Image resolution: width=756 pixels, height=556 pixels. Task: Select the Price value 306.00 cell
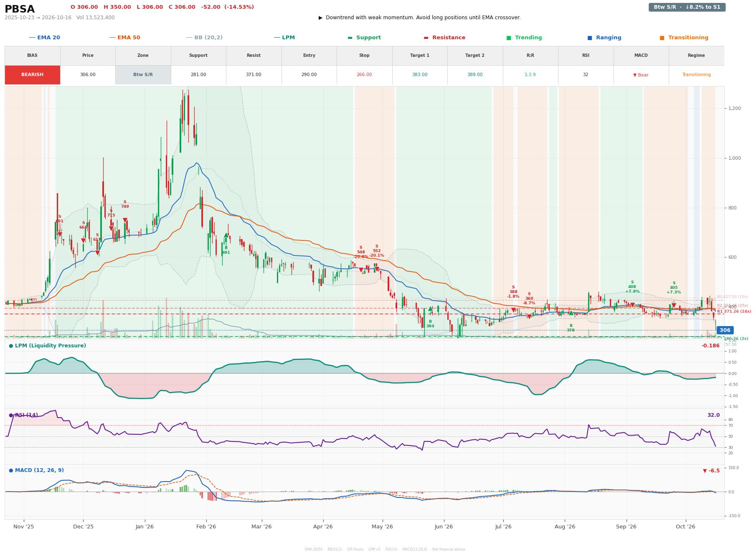pyautogui.click(x=88, y=75)
